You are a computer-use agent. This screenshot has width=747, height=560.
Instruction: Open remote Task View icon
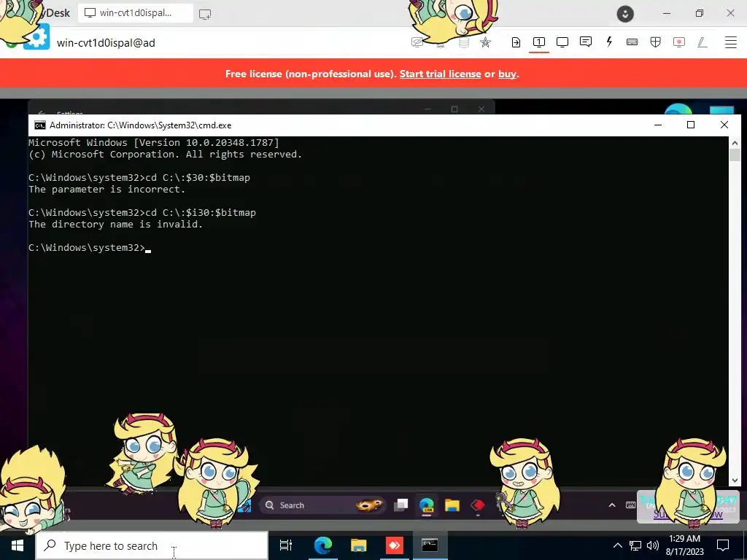point(400,505)
